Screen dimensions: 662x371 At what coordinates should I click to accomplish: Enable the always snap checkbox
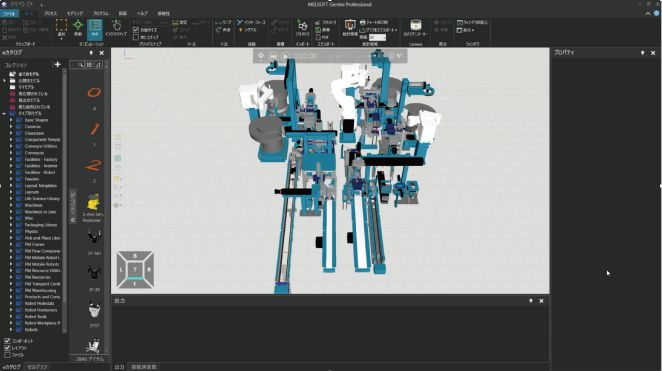(x=136, y=37)
